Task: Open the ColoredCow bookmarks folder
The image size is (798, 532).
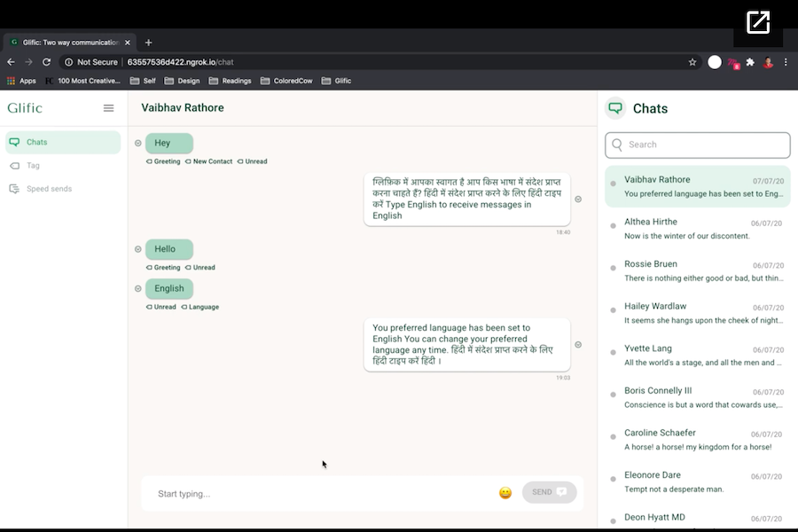Action: pos(286,81)
